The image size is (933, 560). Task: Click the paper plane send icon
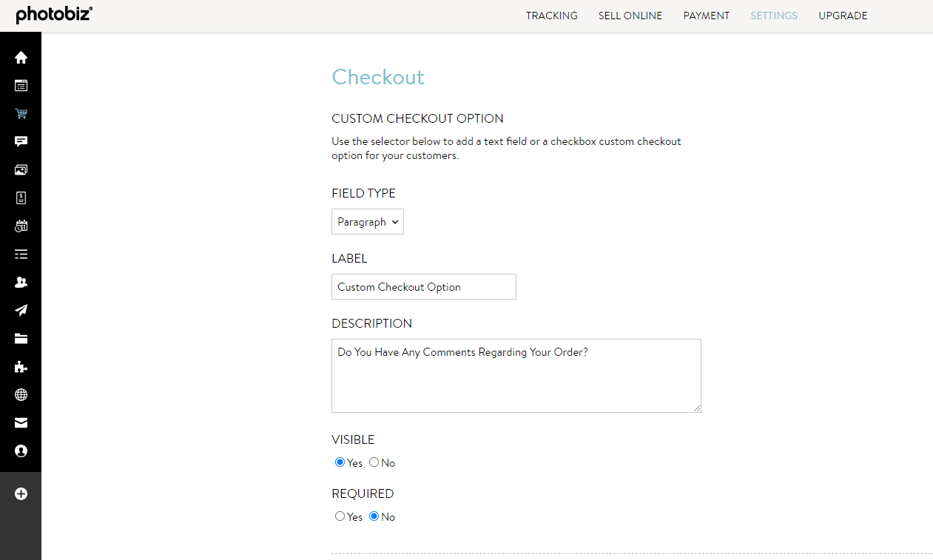(21, 310)
